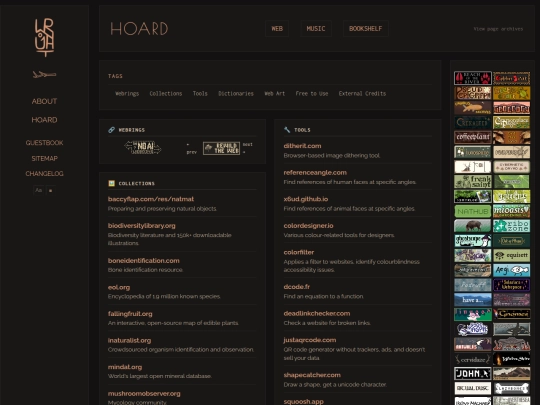
Task: Click the cervidaze antler badge
Action: (473, 359)
